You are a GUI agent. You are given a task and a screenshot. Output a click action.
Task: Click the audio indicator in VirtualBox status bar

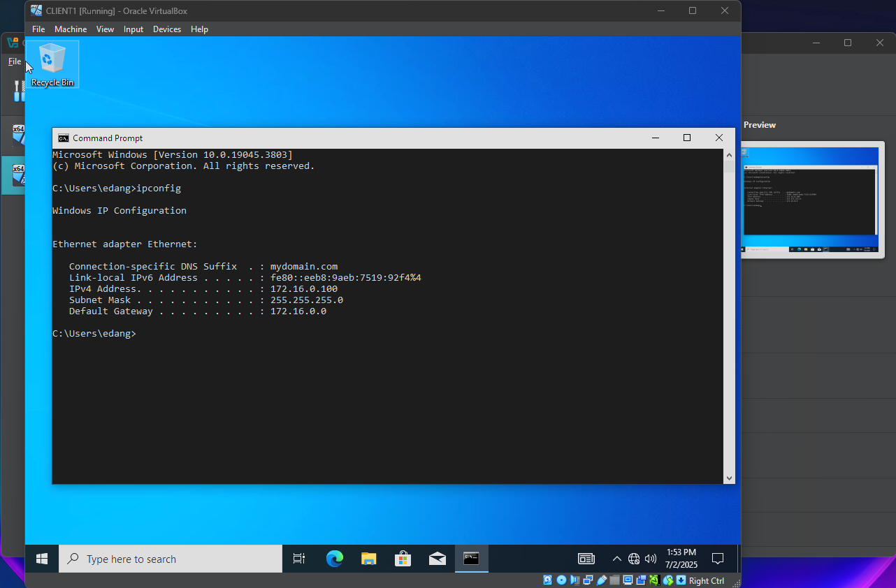[575, 580]
